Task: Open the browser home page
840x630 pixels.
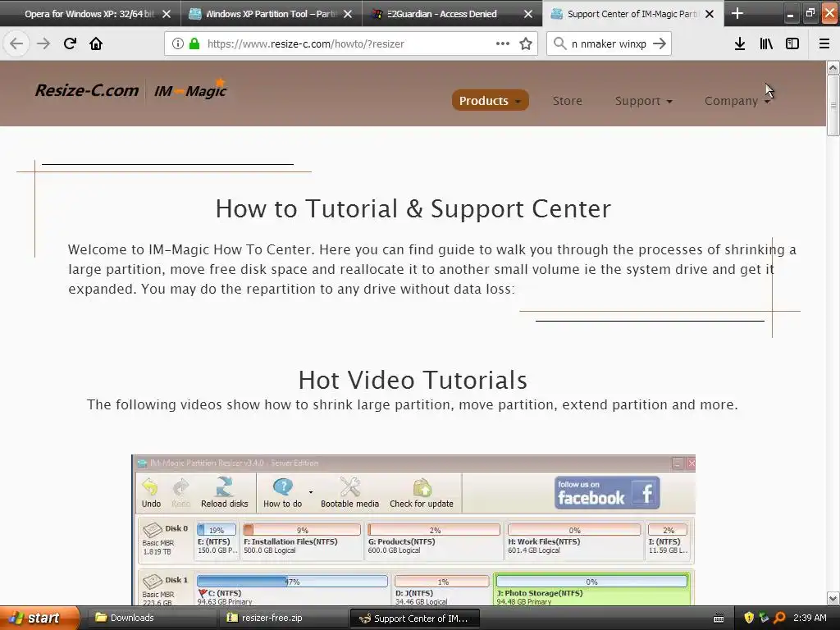Action: [x=96, y=43]
